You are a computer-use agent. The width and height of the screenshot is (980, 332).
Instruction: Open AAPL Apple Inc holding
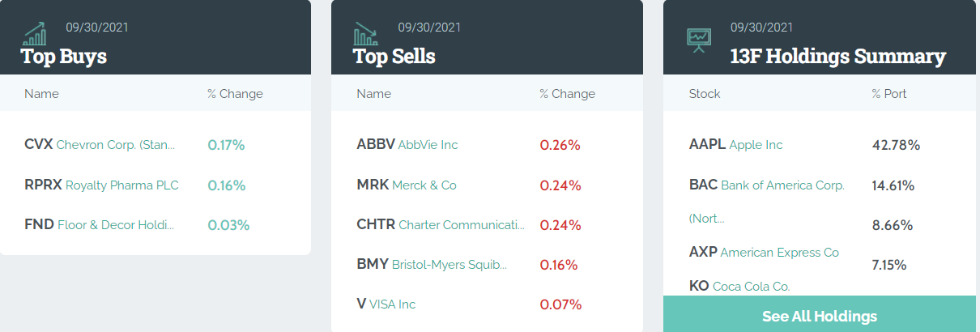click(x=736, y=145)
